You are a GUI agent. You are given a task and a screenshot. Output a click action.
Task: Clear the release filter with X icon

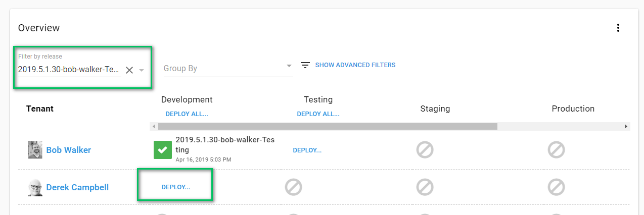[129, 70]
